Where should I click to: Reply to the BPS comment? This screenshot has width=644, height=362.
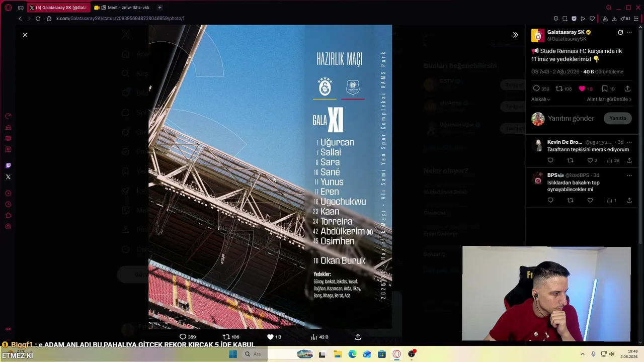point(550,200)
